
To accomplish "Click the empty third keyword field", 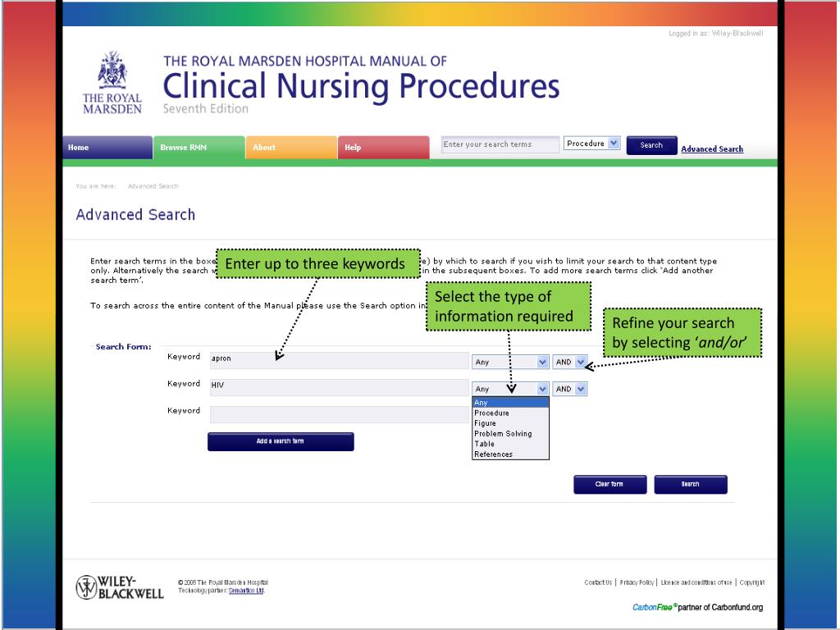I will (339, 414).
